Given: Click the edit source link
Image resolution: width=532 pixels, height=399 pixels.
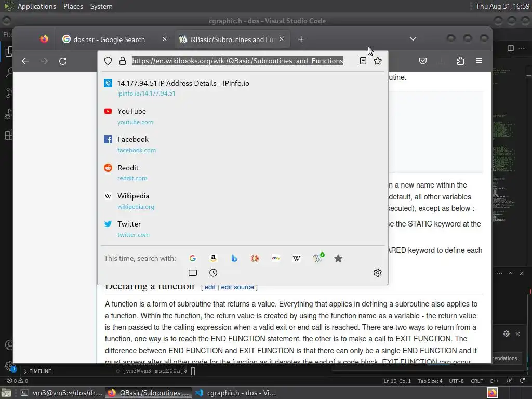Looking at the screenshot, I should coord(237,287).
